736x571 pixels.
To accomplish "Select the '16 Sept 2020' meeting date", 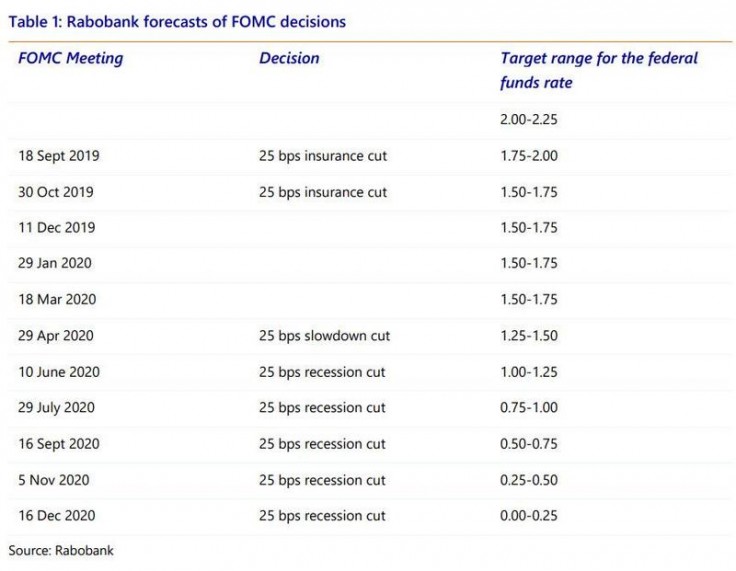I will coord(59,444).
